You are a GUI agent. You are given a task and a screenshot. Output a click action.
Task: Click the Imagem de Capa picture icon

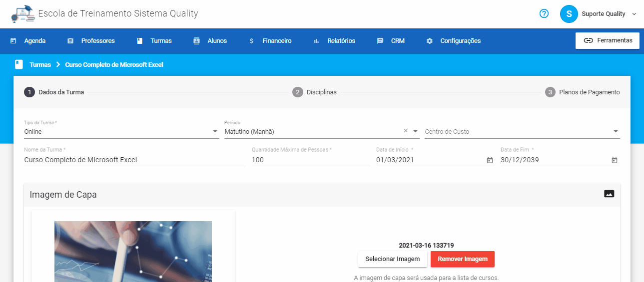pyautogui.click(x=609, y=194)
